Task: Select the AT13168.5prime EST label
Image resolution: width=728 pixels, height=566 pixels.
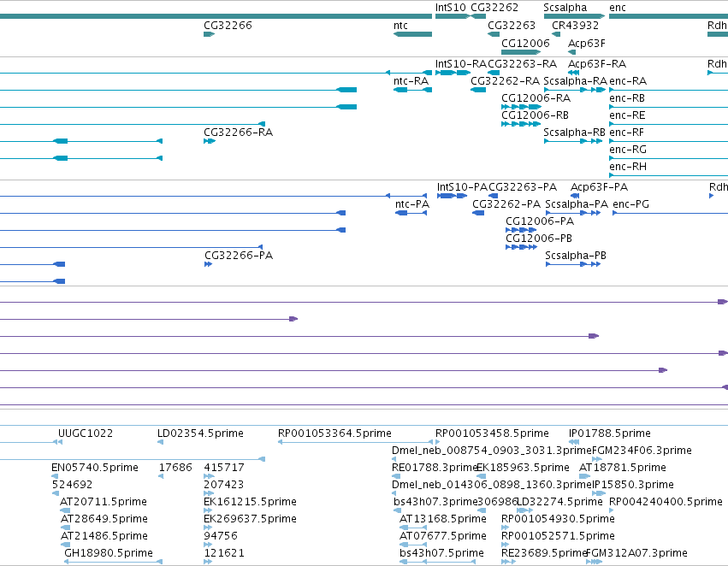Action: (443, 519)
